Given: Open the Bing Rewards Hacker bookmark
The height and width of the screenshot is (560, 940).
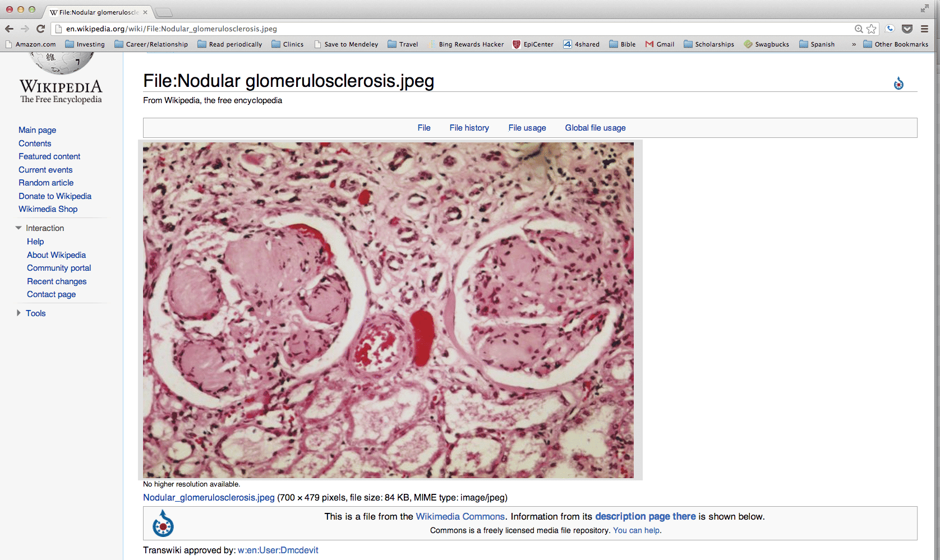Looking at the screenshot, I should (x=467, y=44).
